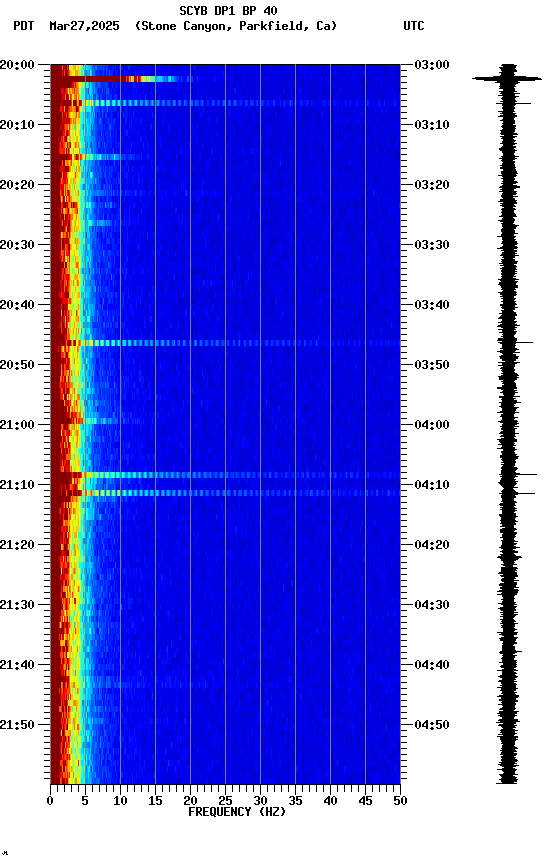This screenshot has width=552, height=864.
Task: Click the '30' frequency axis tick label
Action: 260,801
